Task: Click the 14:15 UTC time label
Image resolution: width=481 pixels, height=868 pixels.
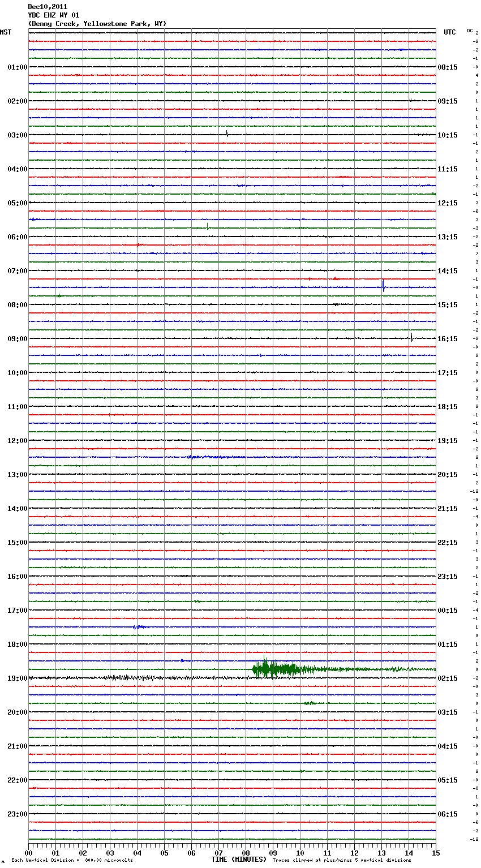Action: click(448, 271)
